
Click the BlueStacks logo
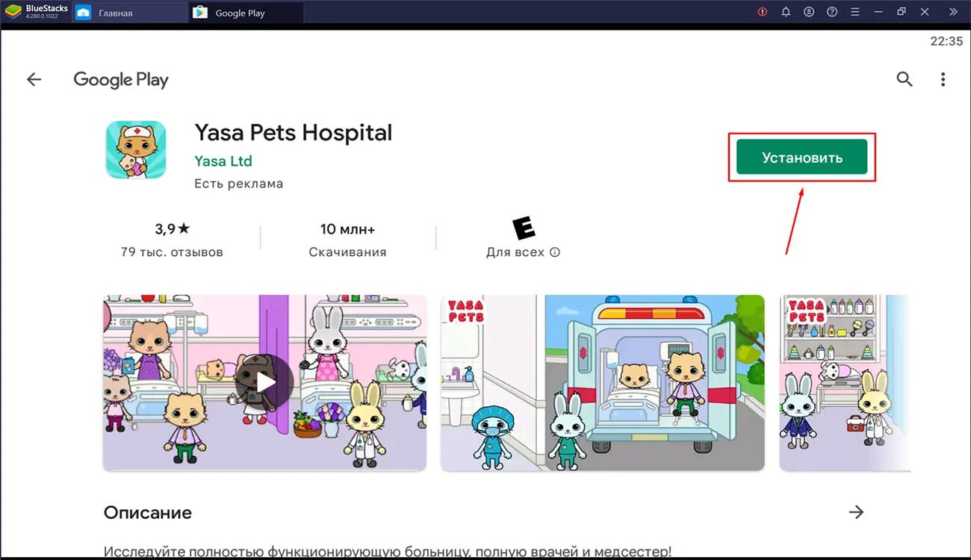[13, 12]
